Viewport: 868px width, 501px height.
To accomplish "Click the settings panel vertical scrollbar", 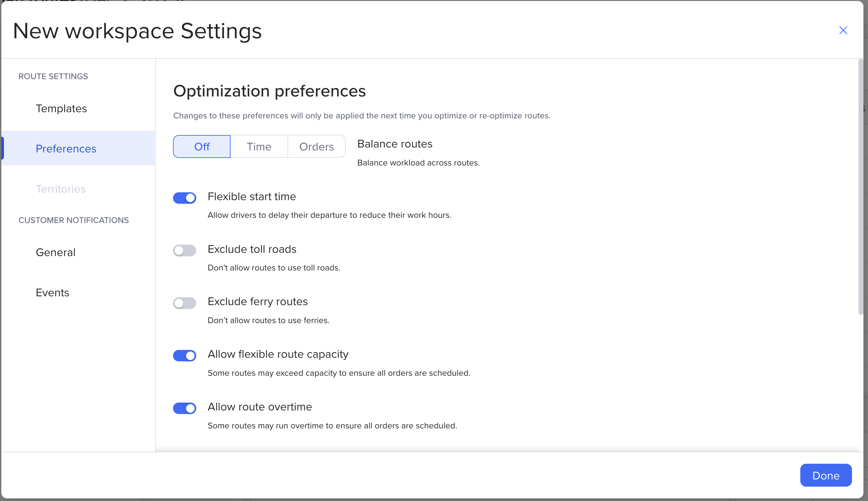I will click(860, 187).
